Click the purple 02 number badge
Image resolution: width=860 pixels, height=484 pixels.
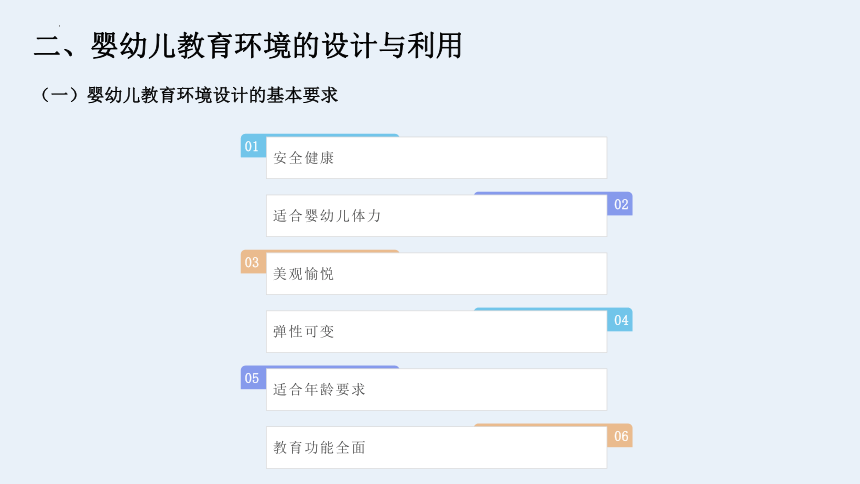pyautogui.click(x=620, y=204)
